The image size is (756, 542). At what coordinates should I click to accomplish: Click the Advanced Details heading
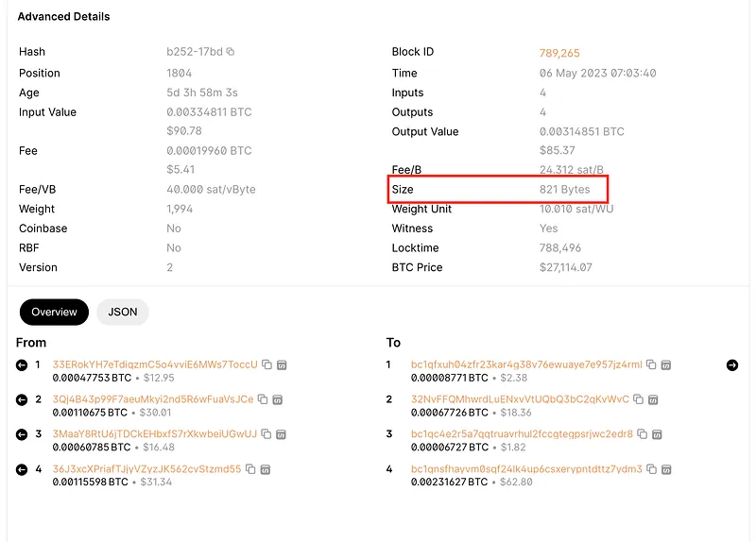click(x=63, y=16)
